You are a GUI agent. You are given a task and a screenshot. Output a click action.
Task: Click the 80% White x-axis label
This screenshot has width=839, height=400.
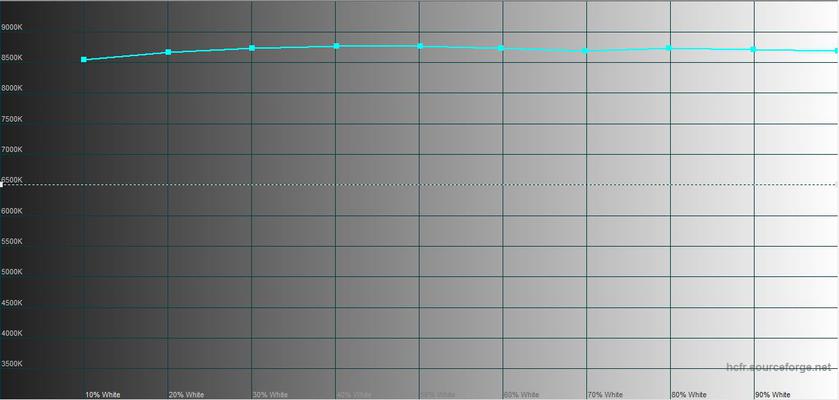pos(688,394)
